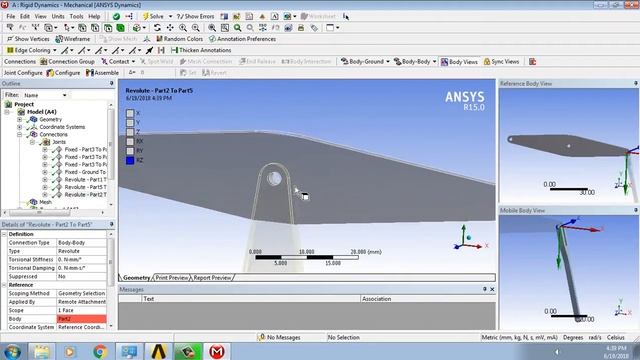Open the Tools menu
This screenshot has width=640, height=360.
[76, 16]
